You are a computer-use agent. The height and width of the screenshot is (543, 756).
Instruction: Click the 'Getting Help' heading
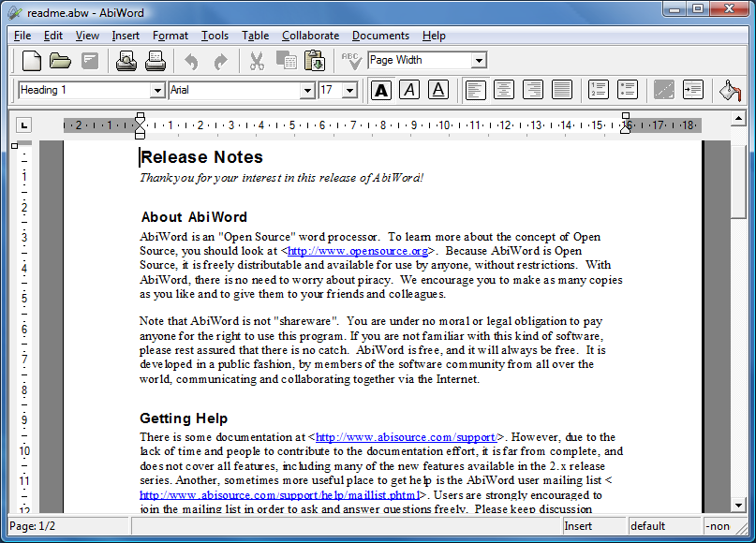pyautogui.click(x=184, y=418)
